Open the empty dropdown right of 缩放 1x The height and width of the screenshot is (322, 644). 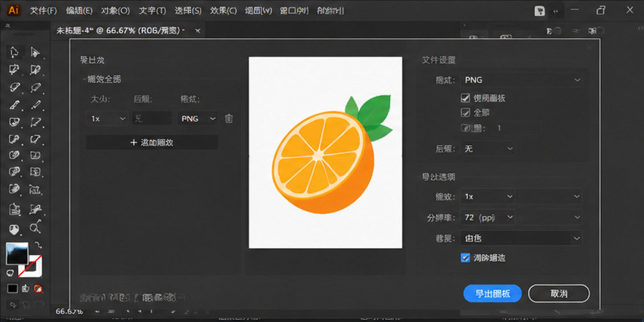tap(549, 197)
